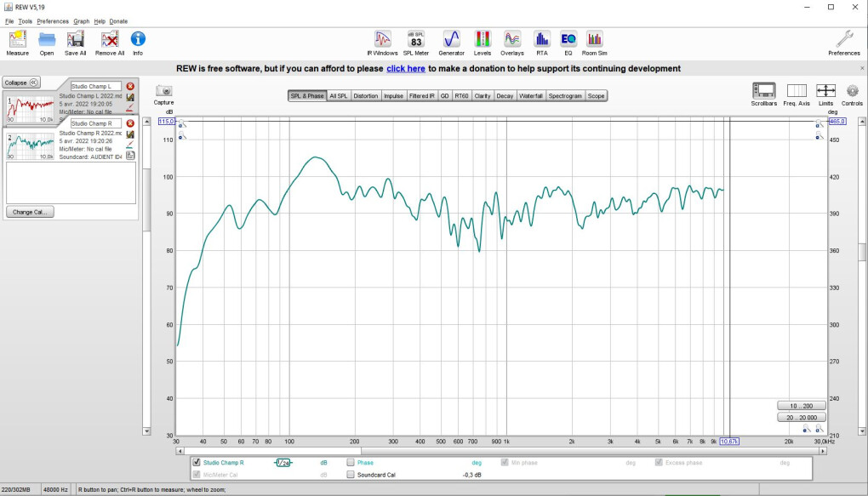Click horizontal graph scrollbar right arrow
868x496 pixels.
[823, 451]
